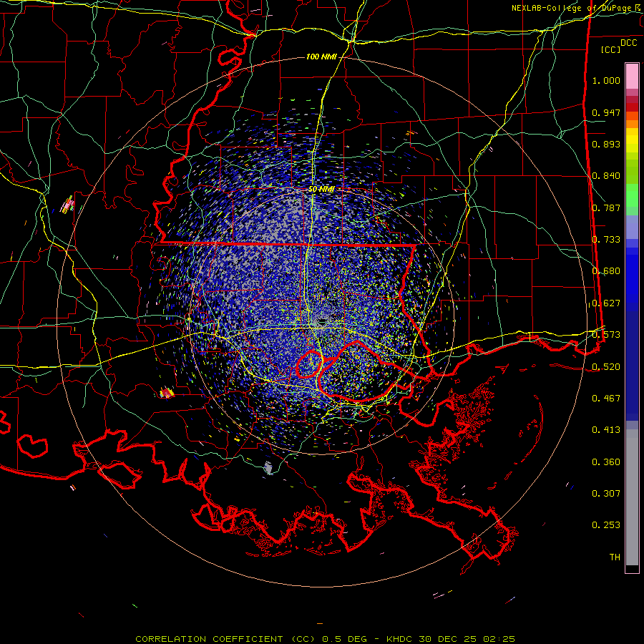Click the 50 NMI range ring label
Image resolution: width=644 pixels, height=644 pixels.
[321, 190]
